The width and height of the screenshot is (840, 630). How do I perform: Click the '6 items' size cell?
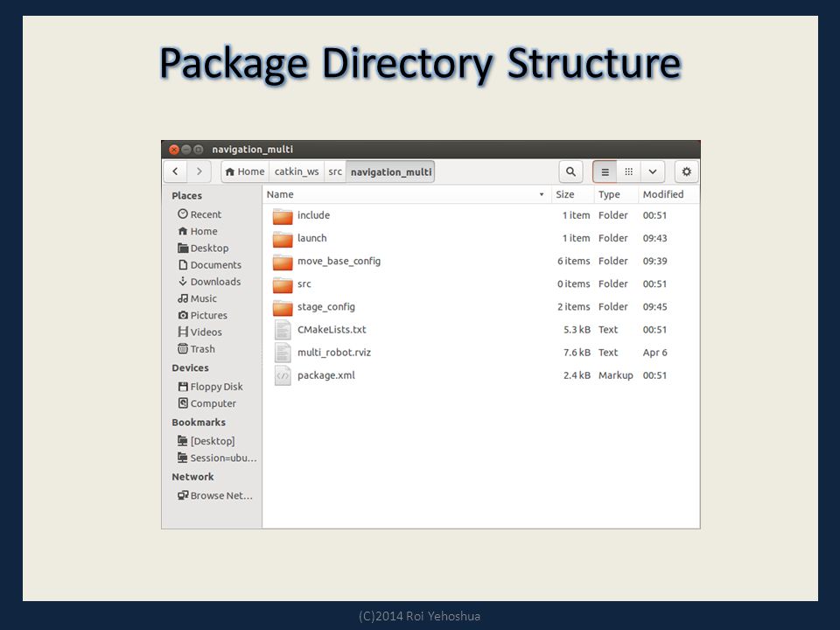573,261
